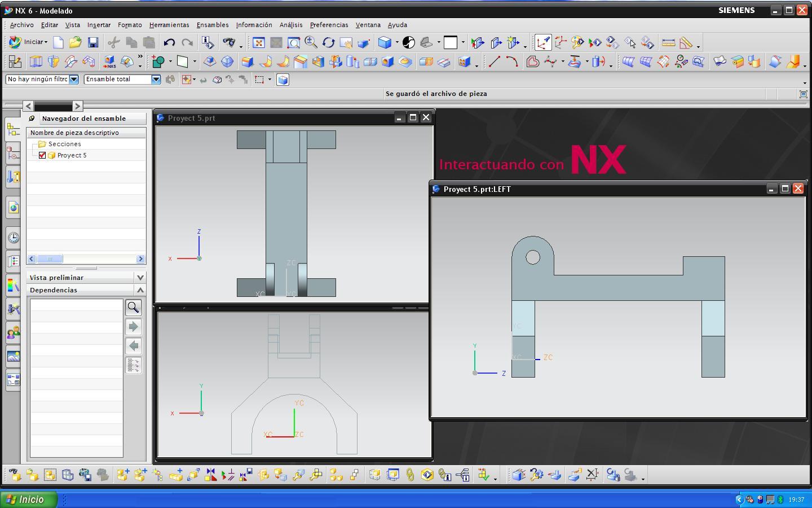
Task: Click the right arrow in Dependencias panel
Action: (x=133, y=326)
